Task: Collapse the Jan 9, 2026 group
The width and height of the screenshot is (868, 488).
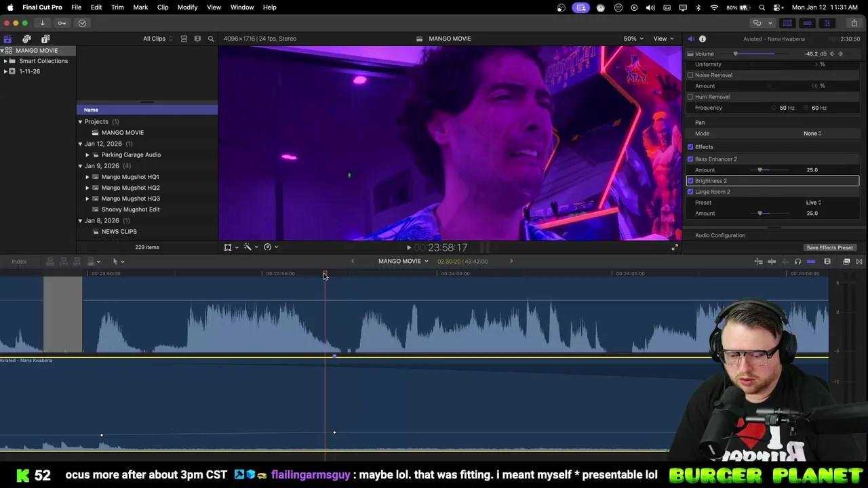Action: click(80, 166)
